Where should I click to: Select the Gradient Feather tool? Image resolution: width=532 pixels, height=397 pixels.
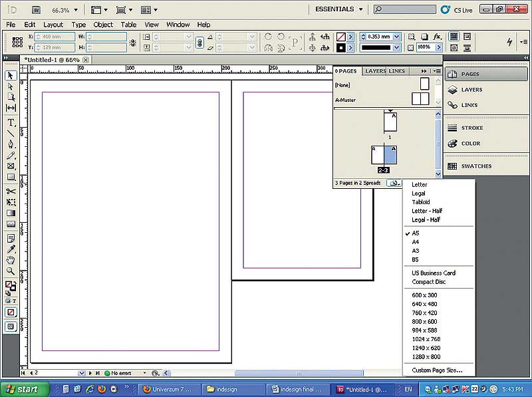[11, 224]
